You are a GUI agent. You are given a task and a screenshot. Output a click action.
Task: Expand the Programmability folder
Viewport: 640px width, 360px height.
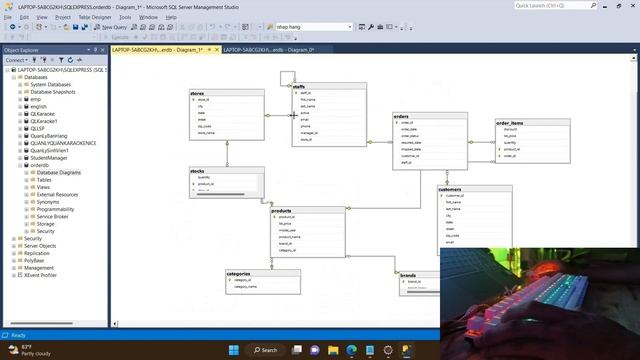click(x=27, y=209)
